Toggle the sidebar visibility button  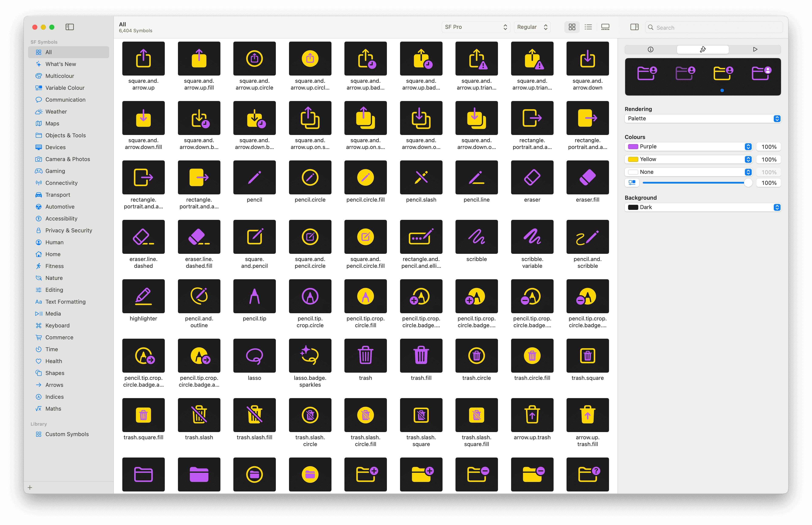[x=70, y=27]
